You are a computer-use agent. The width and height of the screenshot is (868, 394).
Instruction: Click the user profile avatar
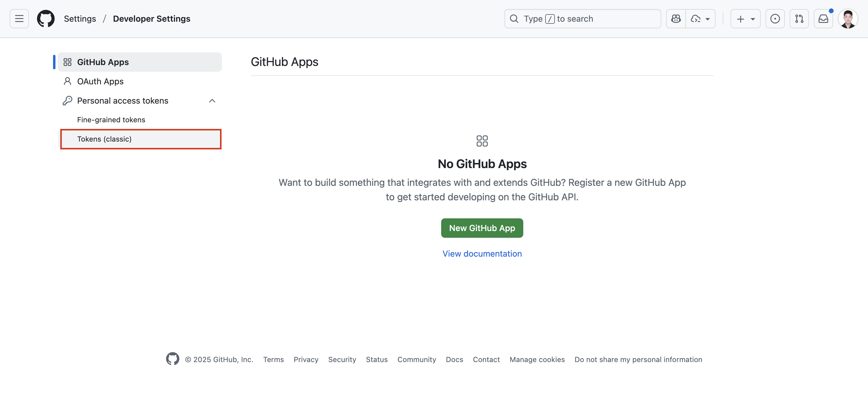tap(848, 18)
